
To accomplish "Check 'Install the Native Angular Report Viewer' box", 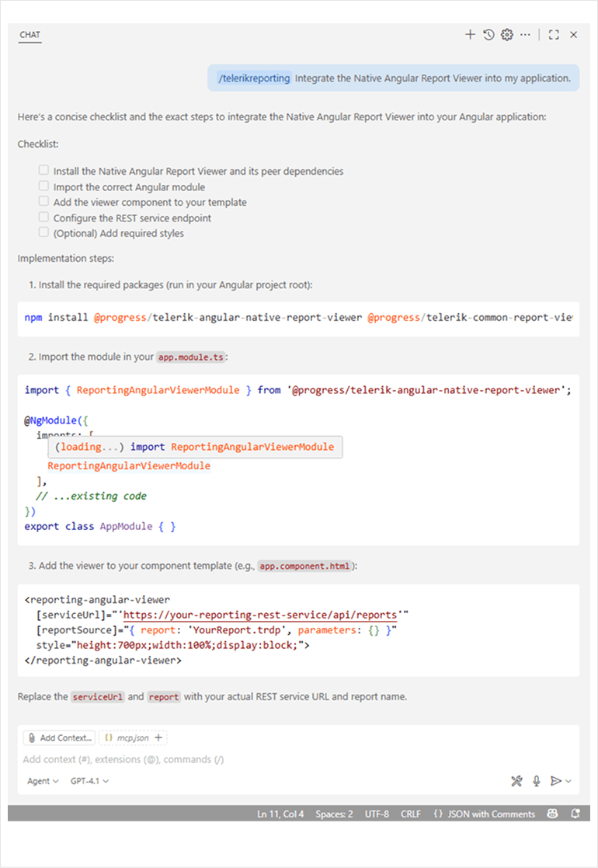I will (x=43, y=170).
